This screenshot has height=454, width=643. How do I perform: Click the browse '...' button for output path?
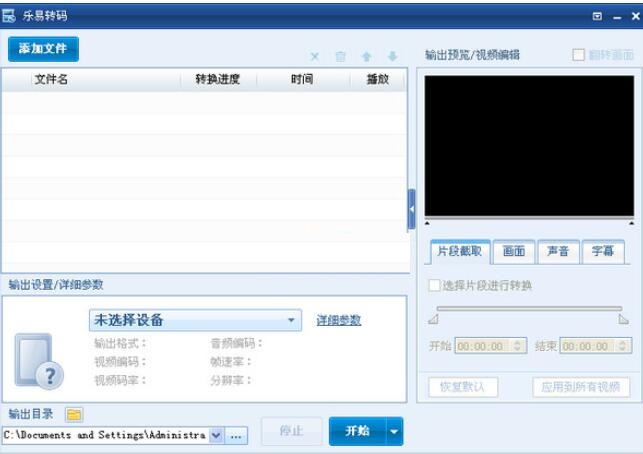pos(236,436)
